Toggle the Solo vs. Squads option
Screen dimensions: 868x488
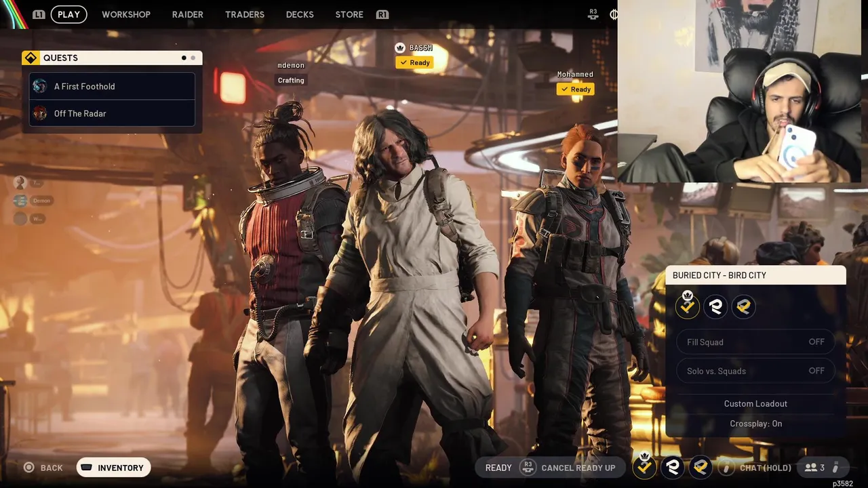point(755,371)
